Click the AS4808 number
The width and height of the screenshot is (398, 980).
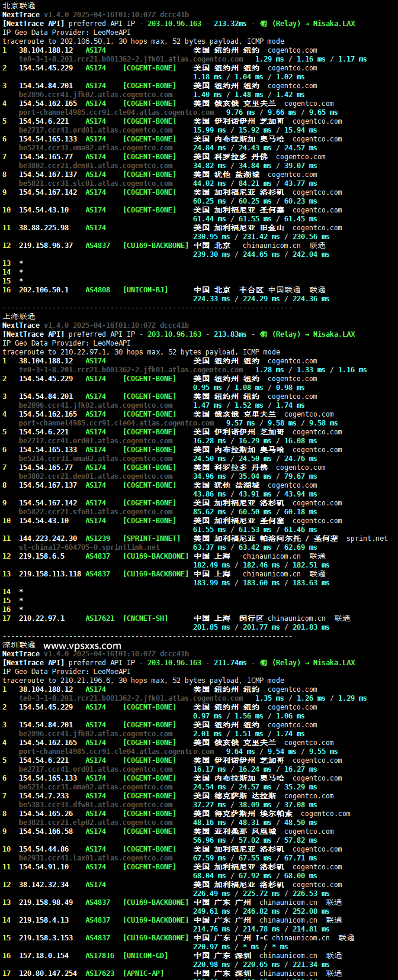click(x=98, y=290)
